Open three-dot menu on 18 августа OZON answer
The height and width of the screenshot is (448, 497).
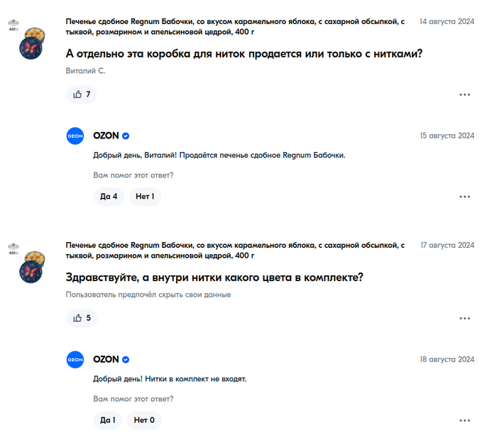pyautogui.click(x=464, y=420)
